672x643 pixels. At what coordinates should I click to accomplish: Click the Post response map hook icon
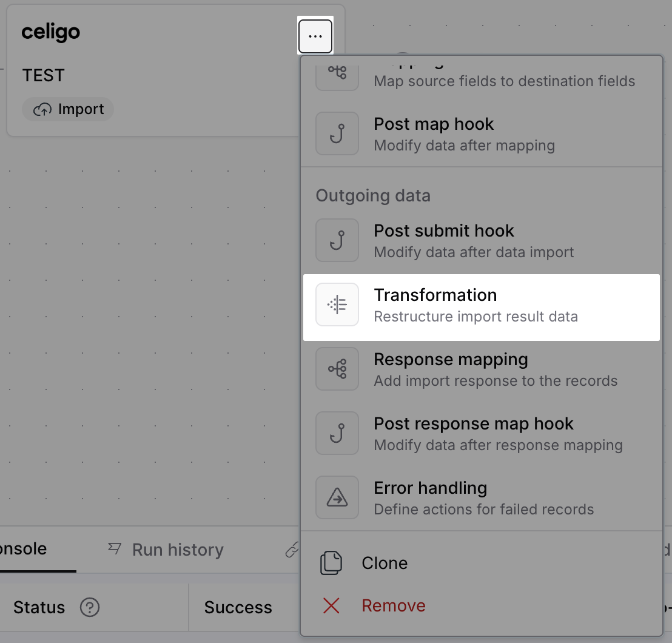(x=337, y=433)
